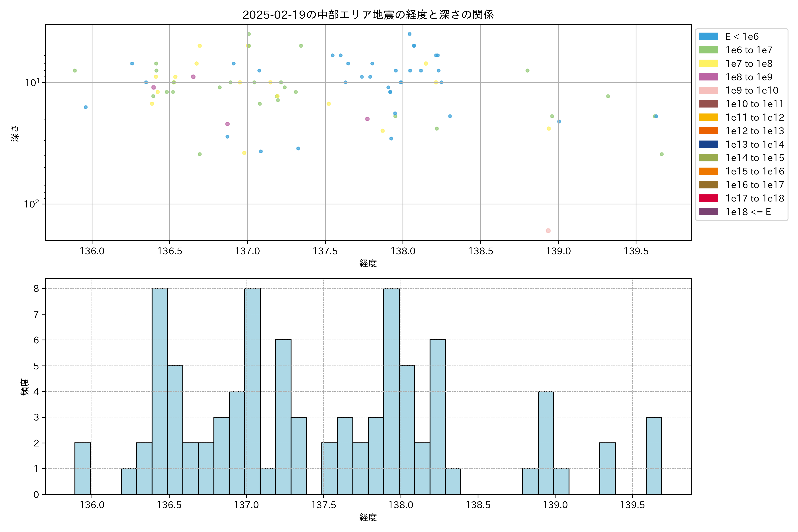This screenshot has height=532, width=798.
Task: Click the pink scatter point below depth 100
Action: coord(548,231)
